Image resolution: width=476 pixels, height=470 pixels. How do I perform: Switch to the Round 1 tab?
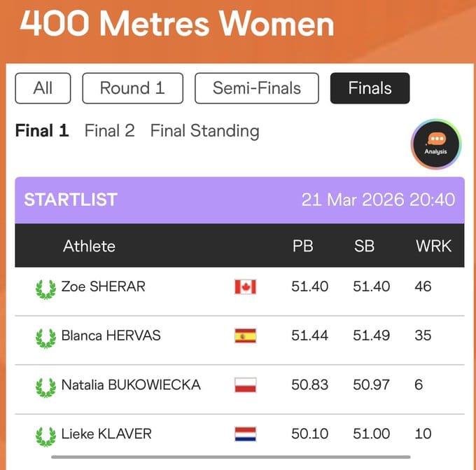(132, 88)
